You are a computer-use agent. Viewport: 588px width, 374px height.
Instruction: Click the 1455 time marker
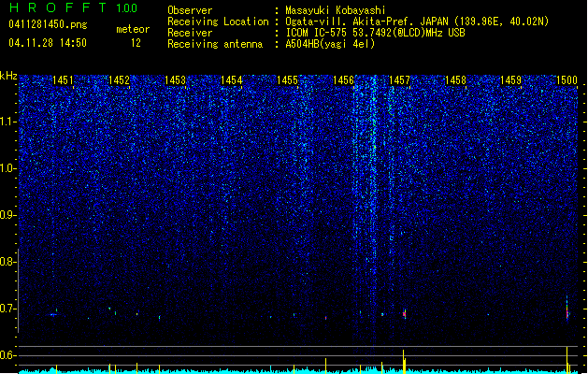click(287, 80)
